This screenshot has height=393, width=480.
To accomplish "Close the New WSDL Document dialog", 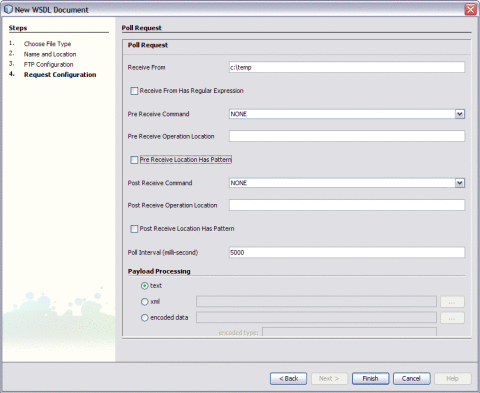I will (x=470, y=9).
